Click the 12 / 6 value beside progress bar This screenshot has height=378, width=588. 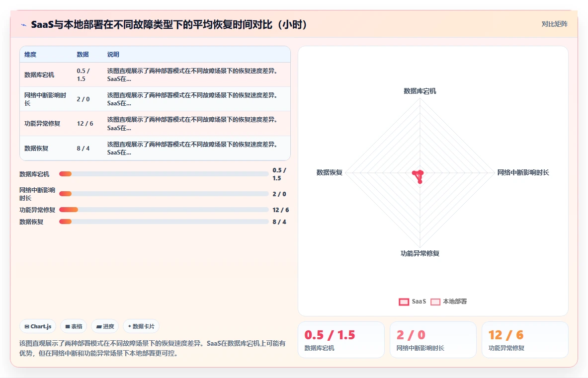click(281, 210)
